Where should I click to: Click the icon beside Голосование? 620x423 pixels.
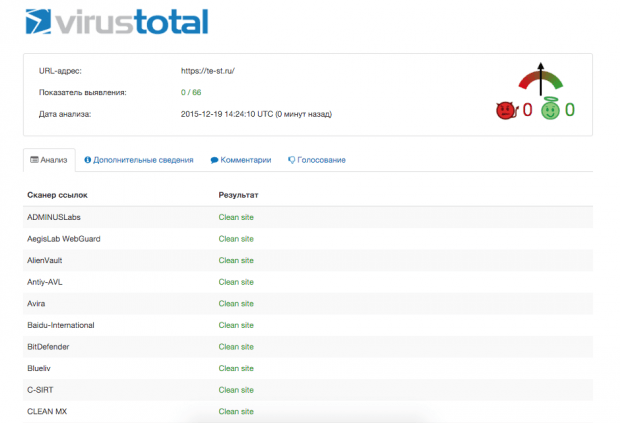coord(292,160)
